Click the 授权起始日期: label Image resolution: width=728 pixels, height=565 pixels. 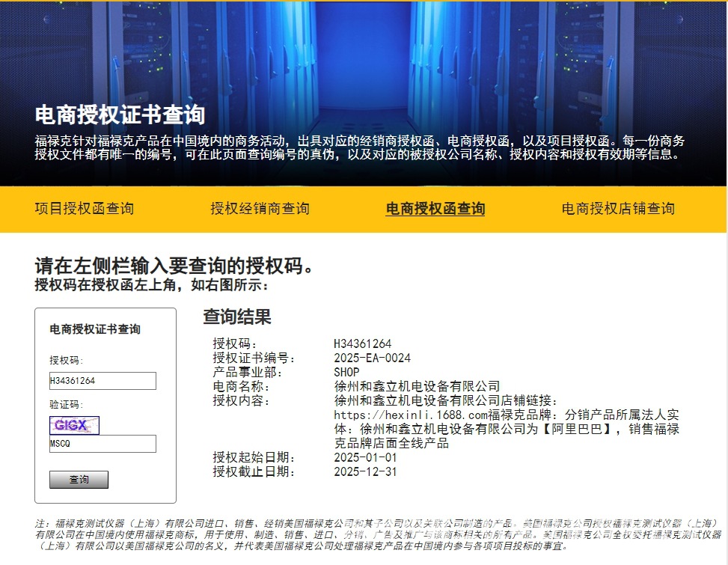pyautogui.click(x=254, y=457)
